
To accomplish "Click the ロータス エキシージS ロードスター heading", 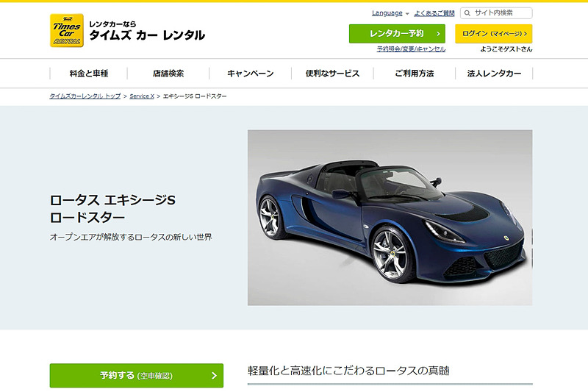I will point(112,209).
